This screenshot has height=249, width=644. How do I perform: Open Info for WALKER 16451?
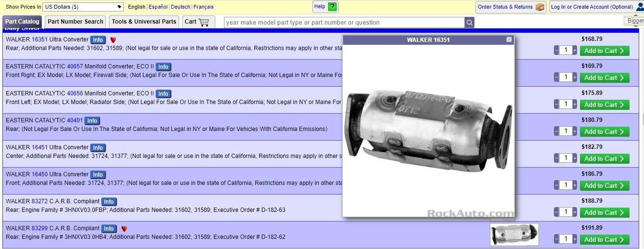(98, 148)
